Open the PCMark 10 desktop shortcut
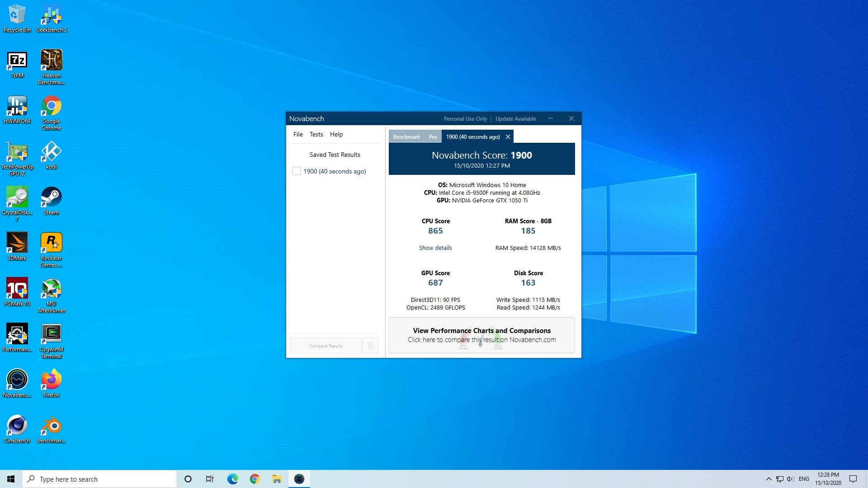The height and width of the screenshot is (488, 868). coord(17,292)
